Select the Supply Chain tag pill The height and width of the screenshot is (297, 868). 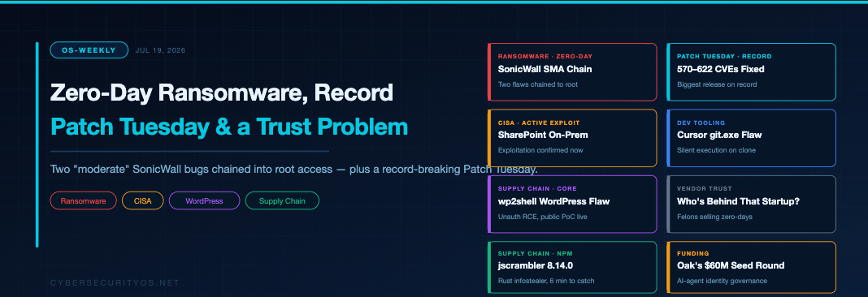[x=282, y=200]
